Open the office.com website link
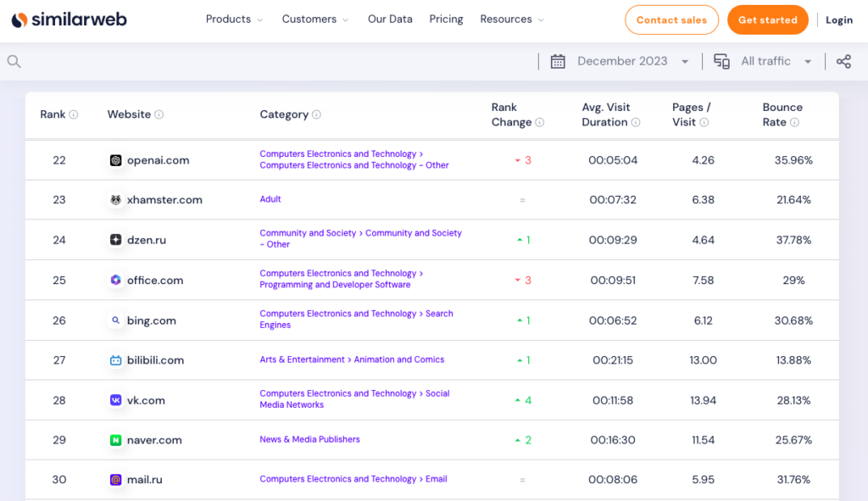The image size is (868, 501). pos(155,280)
